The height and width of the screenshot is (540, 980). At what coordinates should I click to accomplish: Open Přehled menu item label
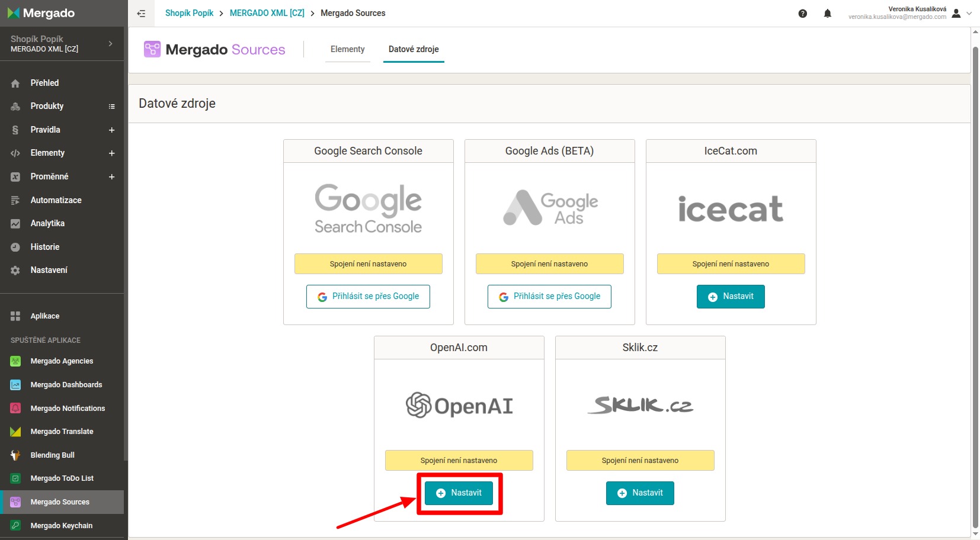click(x=44, y=83)
